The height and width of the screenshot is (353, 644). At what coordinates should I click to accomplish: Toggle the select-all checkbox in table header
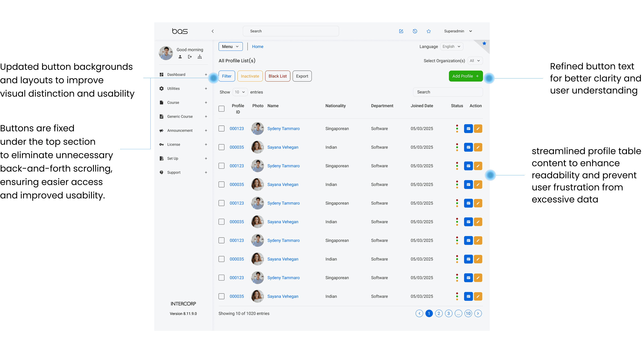click(221, 108)
